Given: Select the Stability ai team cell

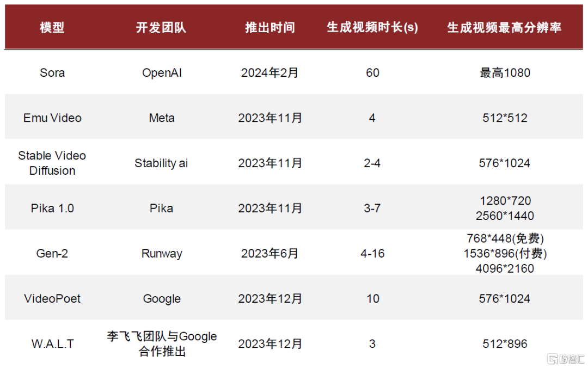Looking at the screenshot, I should [161, 163].
